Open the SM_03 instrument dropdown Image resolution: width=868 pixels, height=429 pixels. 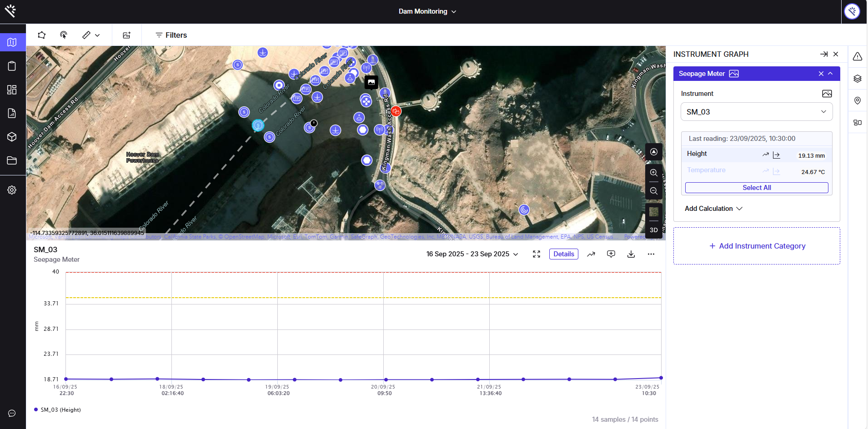click(x=756, y=112)
